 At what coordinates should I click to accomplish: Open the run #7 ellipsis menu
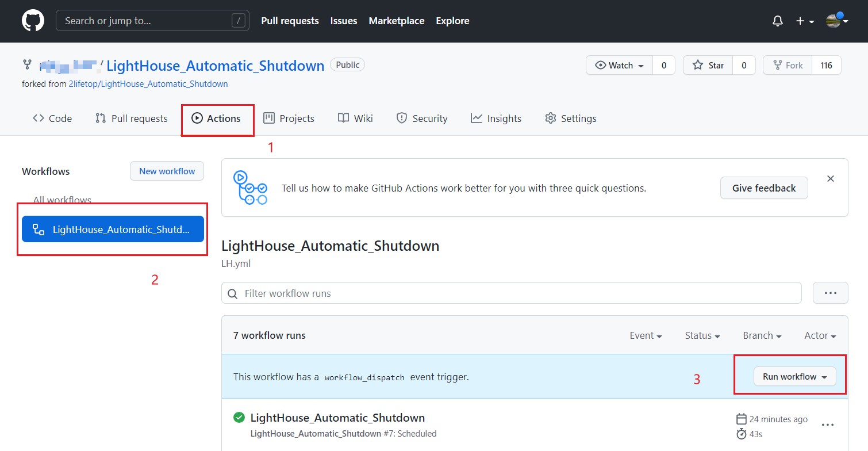coord(828,425)
